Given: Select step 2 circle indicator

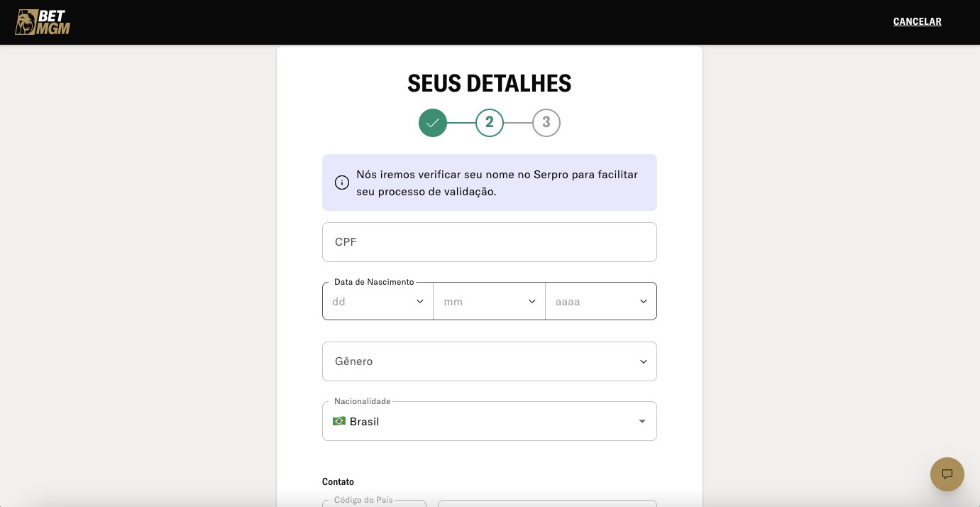Looking at the screenshot, I should [490, 123].
